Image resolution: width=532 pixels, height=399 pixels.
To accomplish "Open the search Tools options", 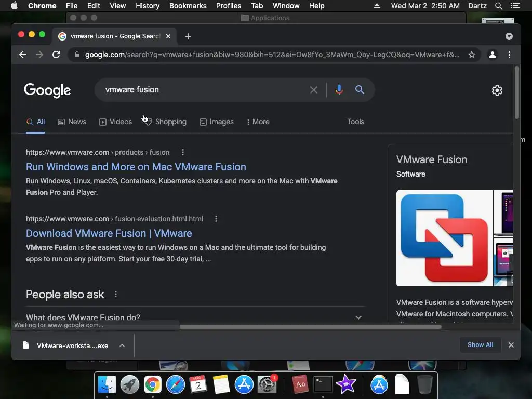I will click(x=355, y=122).
